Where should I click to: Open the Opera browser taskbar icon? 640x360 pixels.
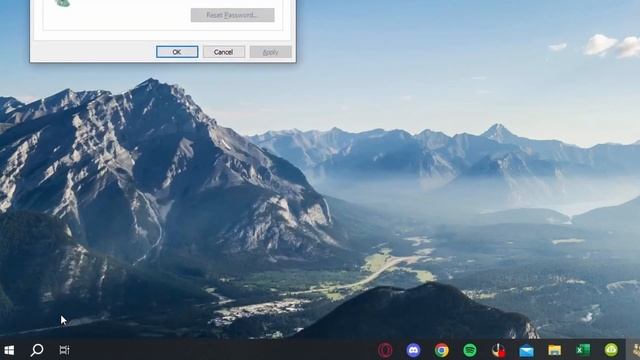tap(385, 350)
